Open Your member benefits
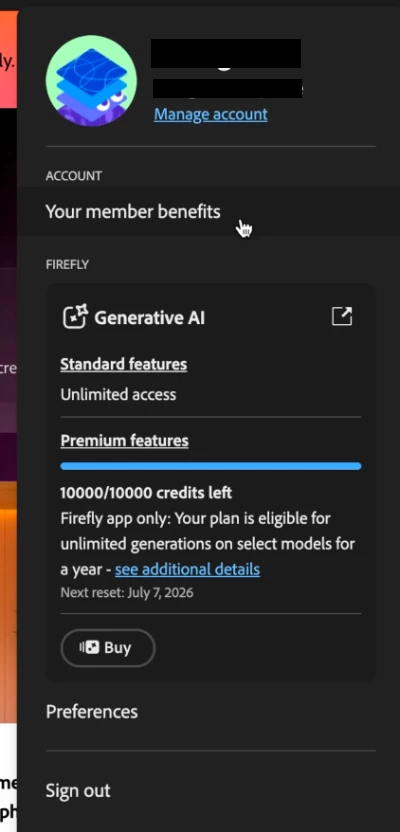The height and width of the screenshot is (832, 400). coord(208,212)
